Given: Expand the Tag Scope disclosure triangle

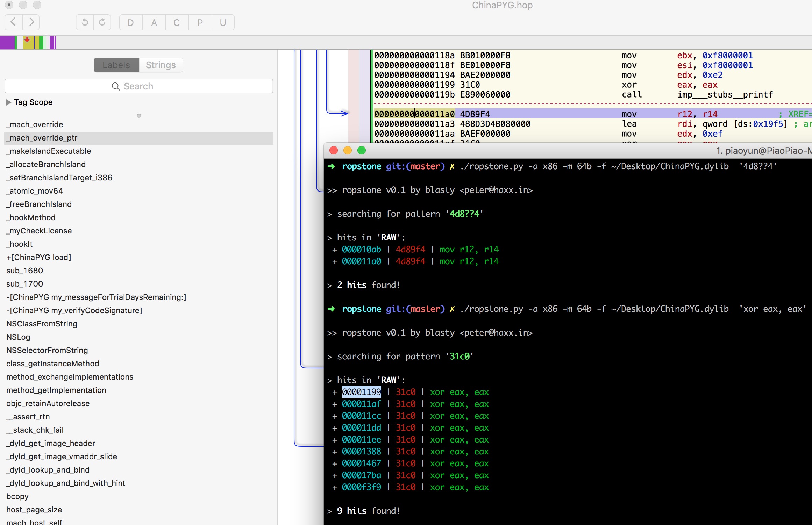Looking at the screenshot, I should point(9,102).
